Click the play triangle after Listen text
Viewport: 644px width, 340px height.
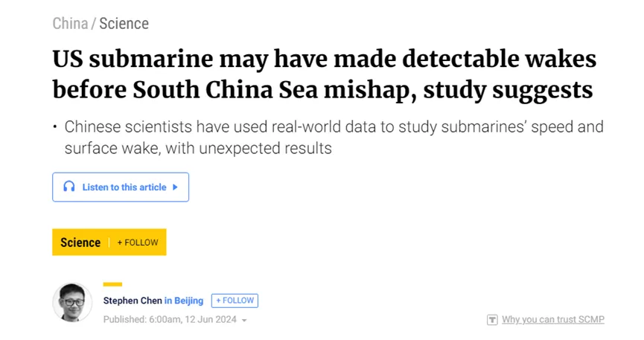(x=176, y=187)
